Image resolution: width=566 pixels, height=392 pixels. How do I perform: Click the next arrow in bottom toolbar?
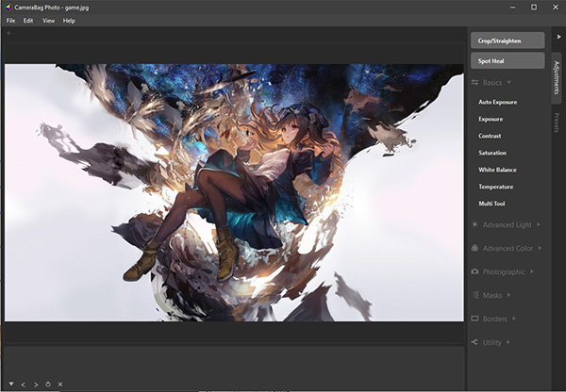[35, 384]
